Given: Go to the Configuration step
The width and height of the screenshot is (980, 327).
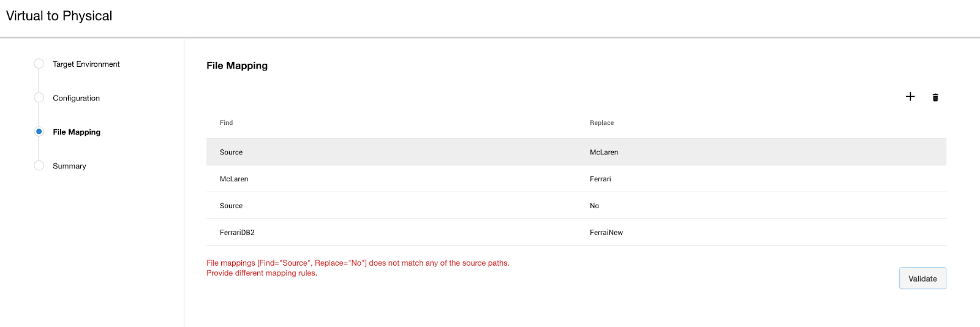Looking at the screenshot, I should (x=76, y=98).
